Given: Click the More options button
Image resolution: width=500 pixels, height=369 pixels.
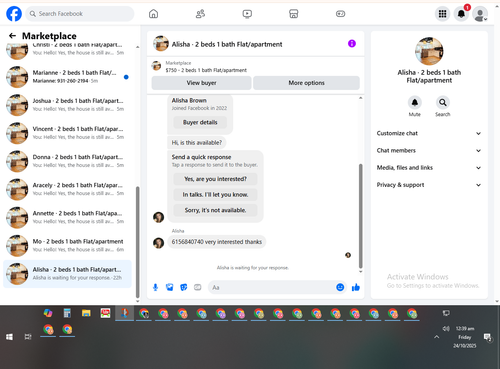Looking at the screenshot, I should click(x=306, y=83).
